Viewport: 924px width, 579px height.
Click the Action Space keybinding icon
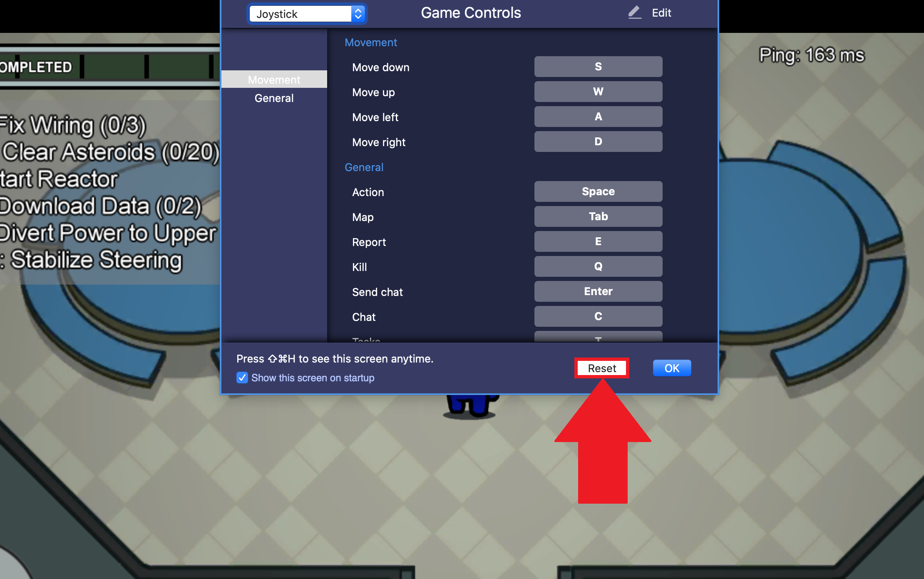pyautogui.click(x=598, y=191)
